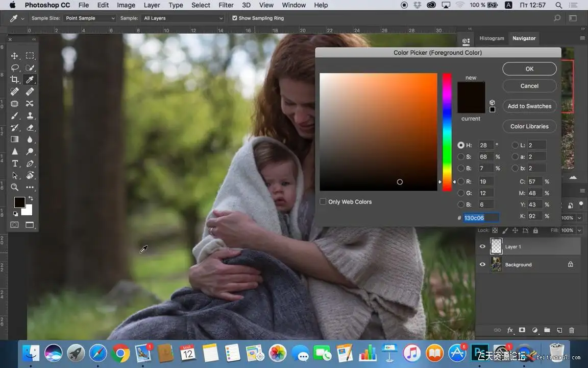
Task: Open the Sample All Layers dropdown
Action: point(183,18)
